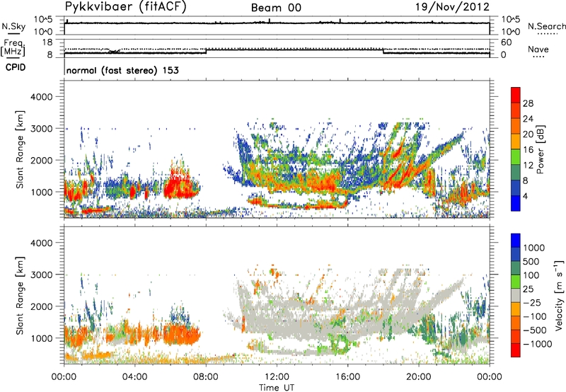
Task: Click the 'Time UT' axis title
Action: point(277,388)
